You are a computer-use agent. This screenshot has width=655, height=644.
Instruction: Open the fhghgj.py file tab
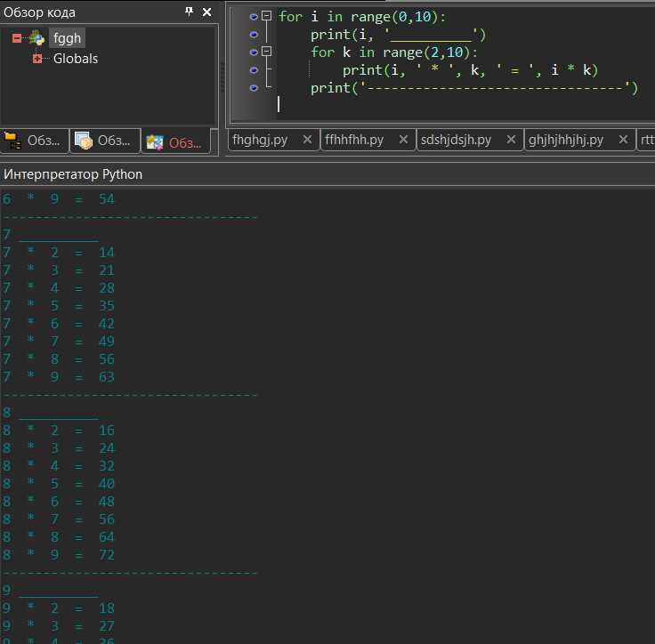260,140
